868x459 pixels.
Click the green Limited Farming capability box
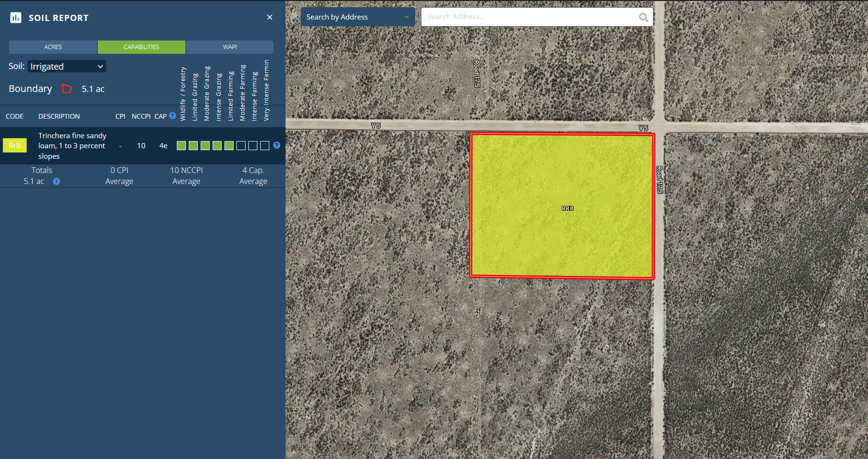pyautogui.click(x=229, y=146)
